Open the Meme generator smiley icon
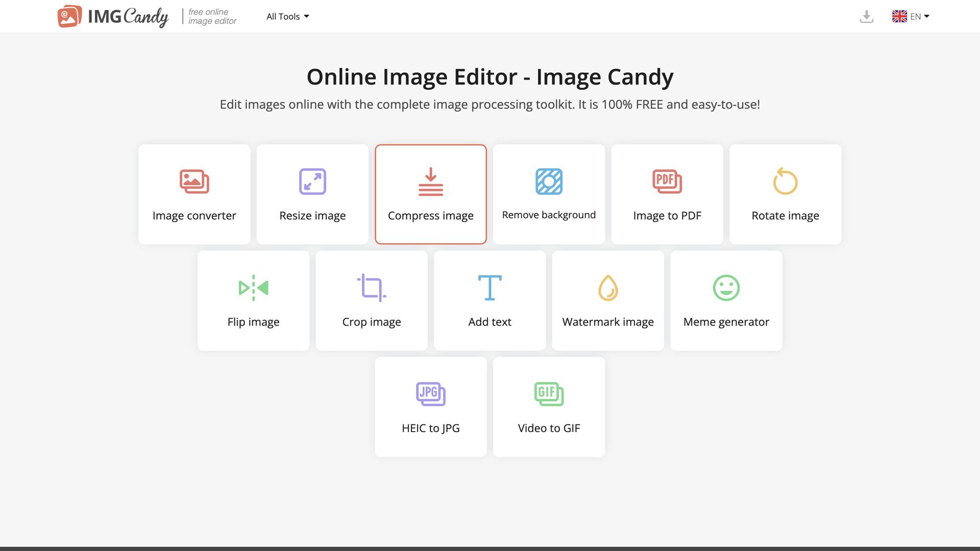The width and height of the screenshot is (980, 551). pos(726,288)
